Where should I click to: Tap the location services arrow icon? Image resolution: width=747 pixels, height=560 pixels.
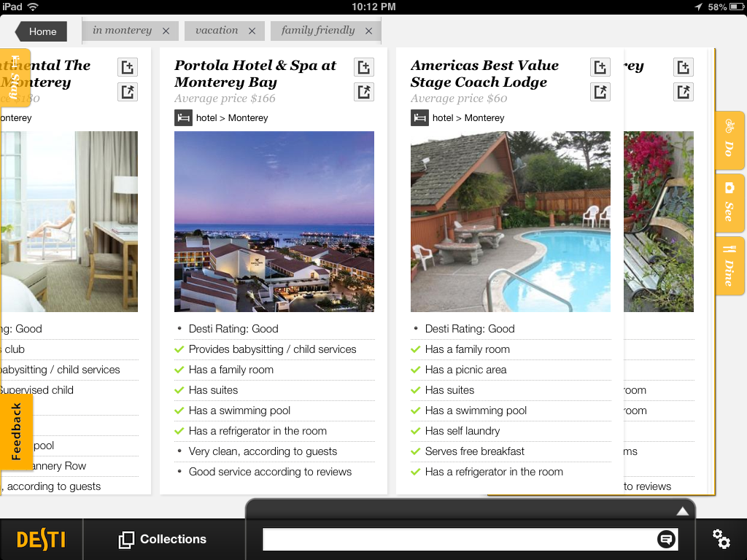(698, 7)
